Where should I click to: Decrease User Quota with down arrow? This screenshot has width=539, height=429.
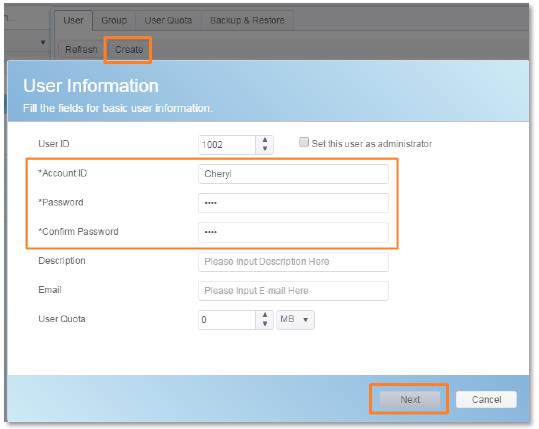click(265, 323)
